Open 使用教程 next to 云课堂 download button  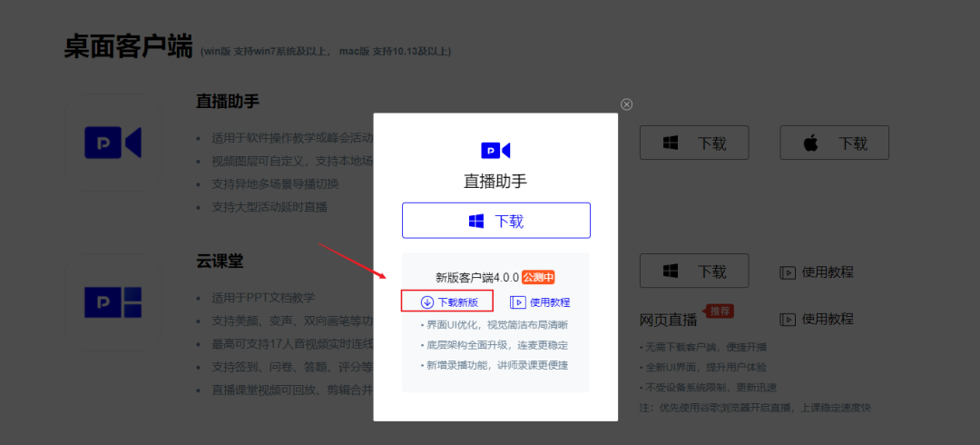[817, 272]
